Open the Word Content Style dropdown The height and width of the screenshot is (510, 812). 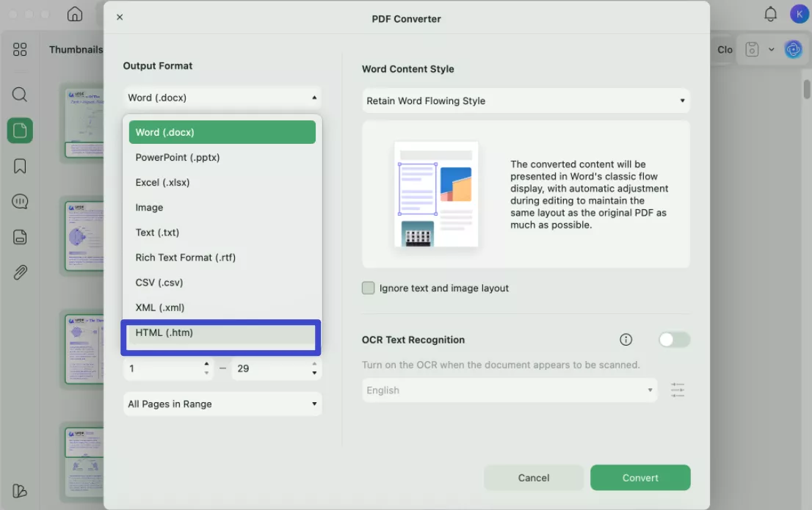pyautogui.click(x=526, y=101)
